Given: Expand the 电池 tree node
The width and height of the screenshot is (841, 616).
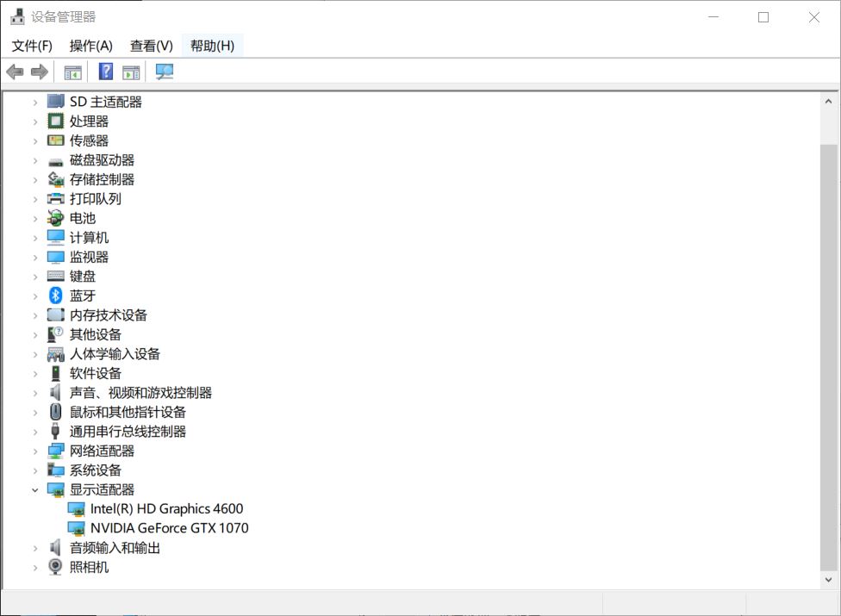Looking at the screenshot, I should [34, 219].
